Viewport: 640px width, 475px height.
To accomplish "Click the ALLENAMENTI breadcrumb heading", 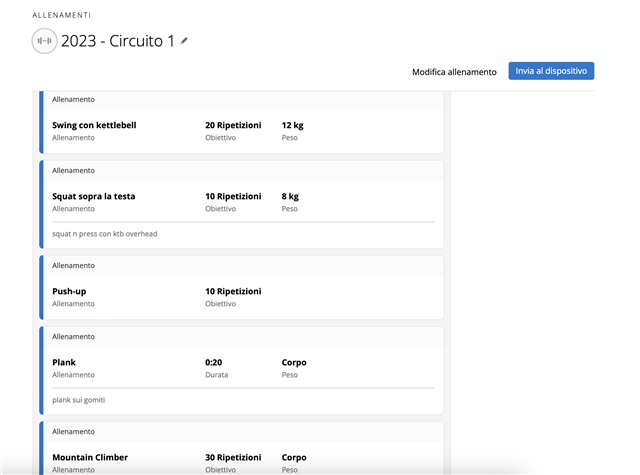I will pos(62,15).
